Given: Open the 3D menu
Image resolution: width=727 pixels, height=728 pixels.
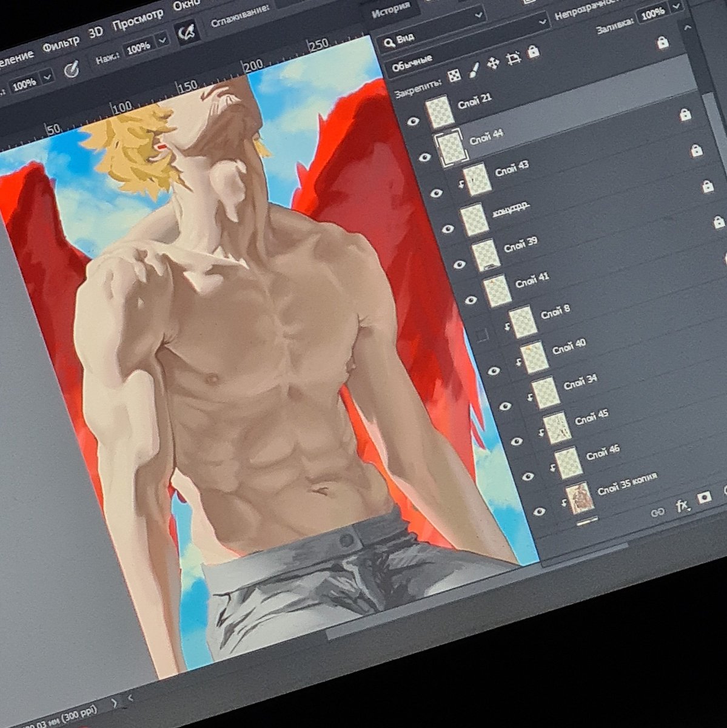Looking at the screenshot, I should [x=96, y=33].
